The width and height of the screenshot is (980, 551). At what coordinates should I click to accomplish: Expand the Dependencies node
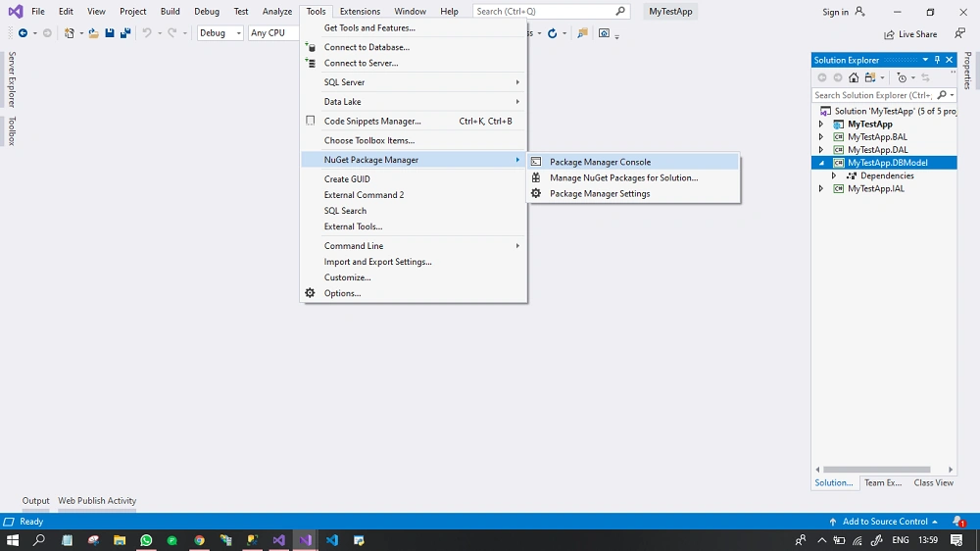(x=834, y=175)
